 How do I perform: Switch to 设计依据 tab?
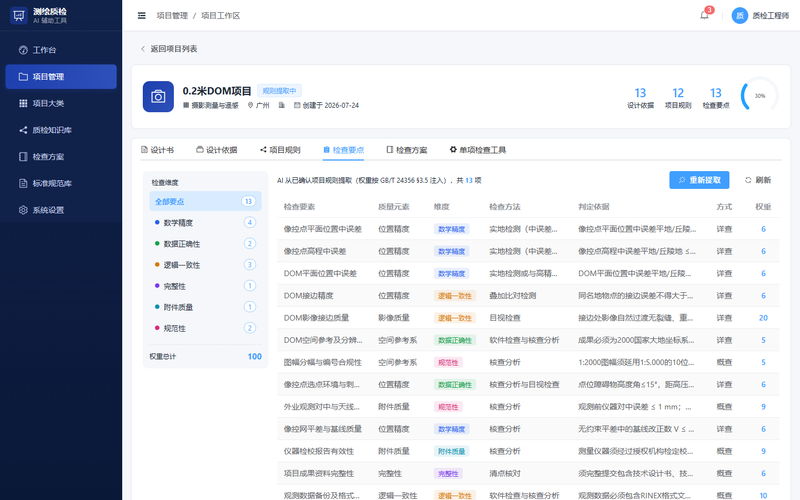click(x=217, y=150)
